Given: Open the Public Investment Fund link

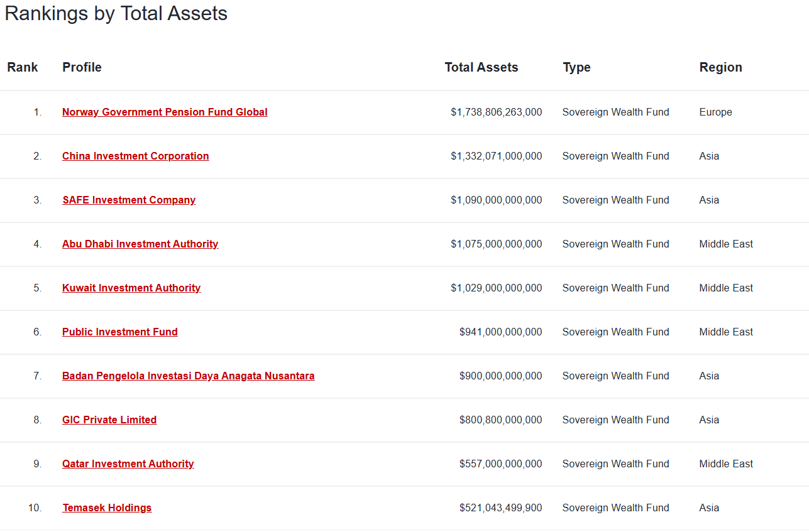Looking at the screenshot, I should coord(120,332).
